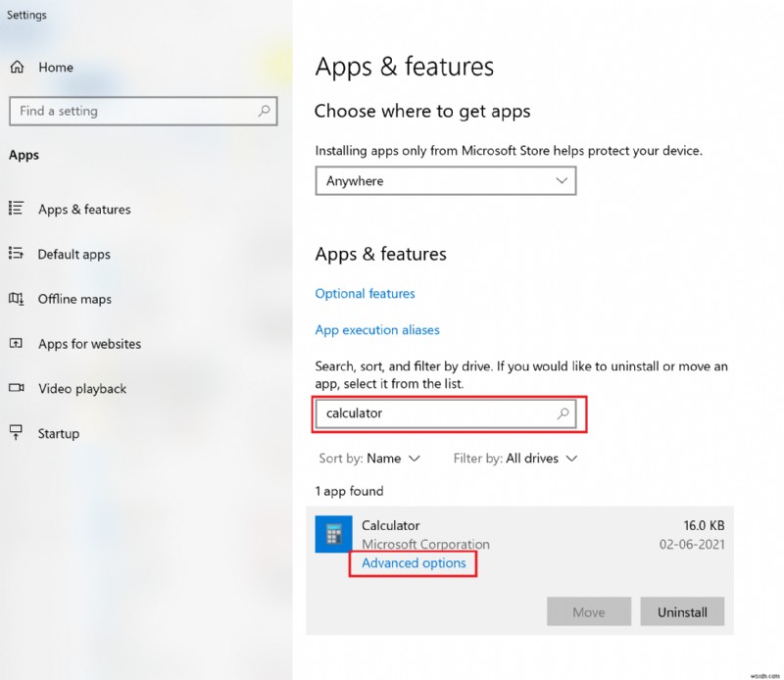Open Advanced options for Calculator

pos(414,563)
